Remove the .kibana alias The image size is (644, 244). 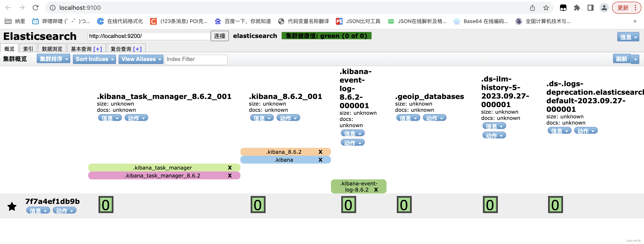coord(320,160)
